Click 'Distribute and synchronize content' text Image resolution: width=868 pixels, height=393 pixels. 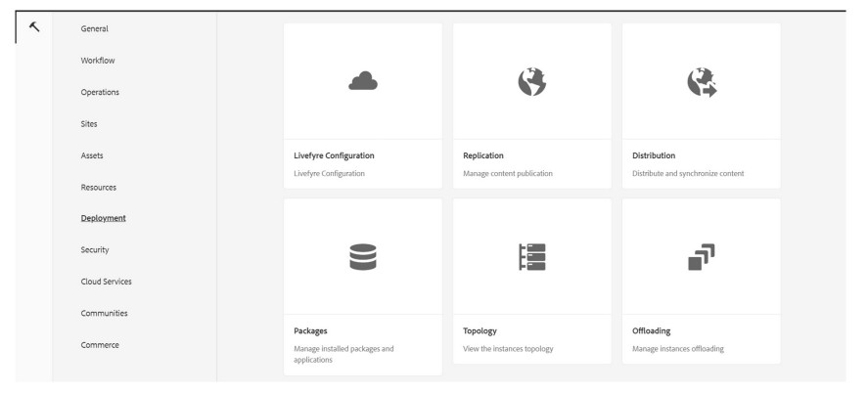pyautogui.click(x=688, y=174)
